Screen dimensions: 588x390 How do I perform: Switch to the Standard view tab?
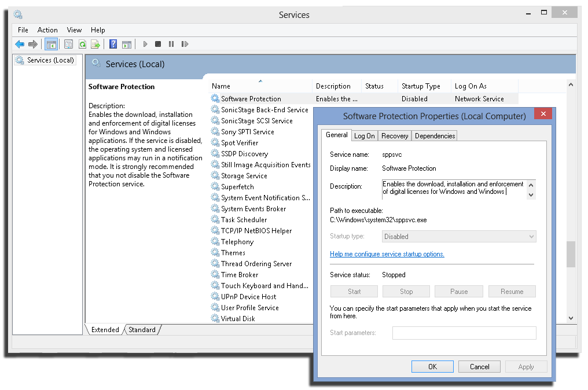pos(142,330)
